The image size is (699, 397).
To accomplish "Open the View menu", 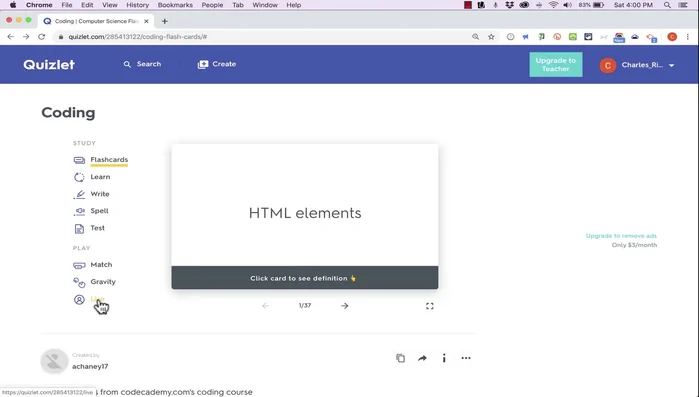I will point(110,5).
